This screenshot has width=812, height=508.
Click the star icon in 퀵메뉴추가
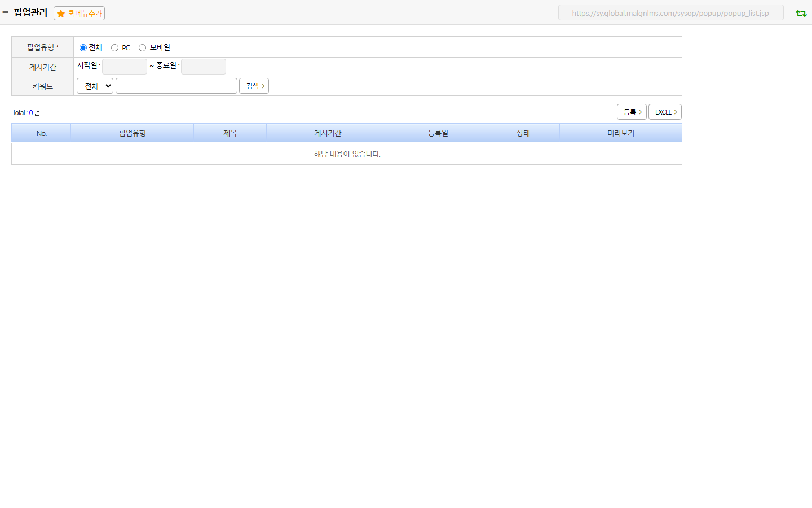(61, 14)
